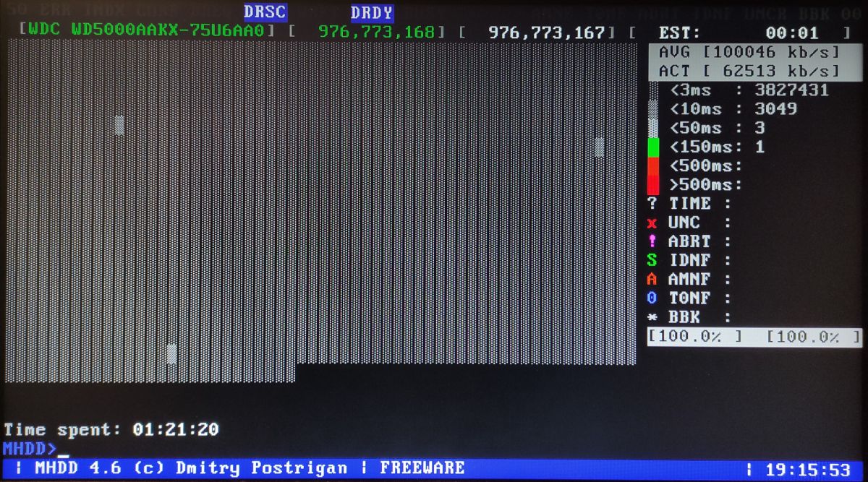Click the BBK error label
868x482 pixels.
pos(685,317)
